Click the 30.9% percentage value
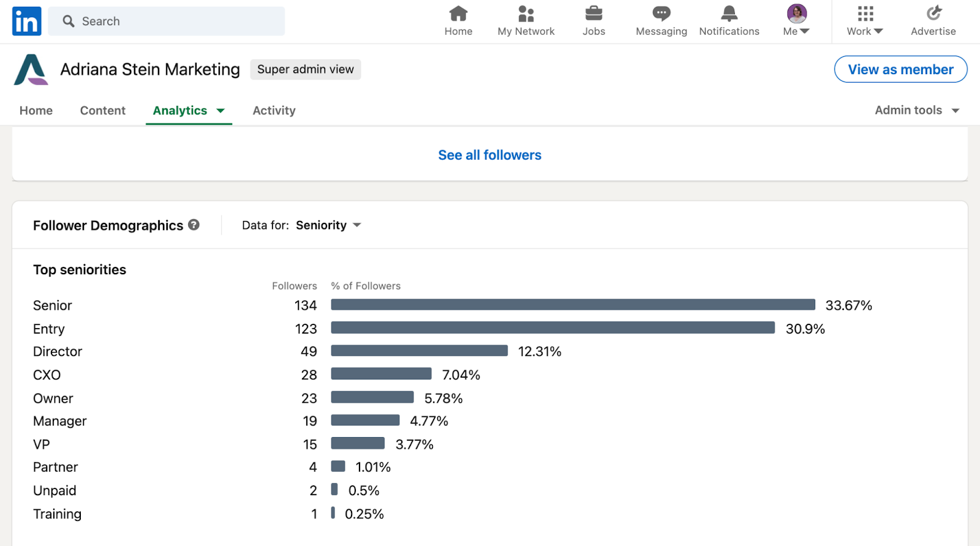980x546 pixels. [805, 329]
